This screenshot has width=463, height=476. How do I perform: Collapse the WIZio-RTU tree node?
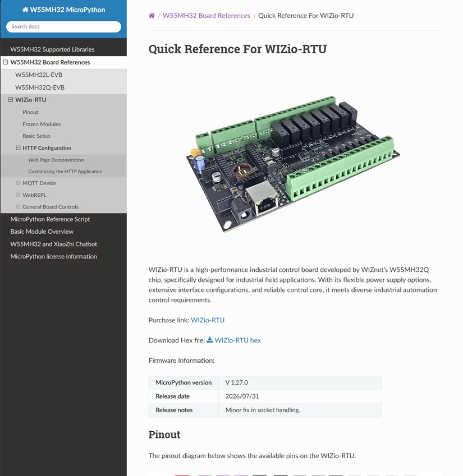tap(10, 100)
